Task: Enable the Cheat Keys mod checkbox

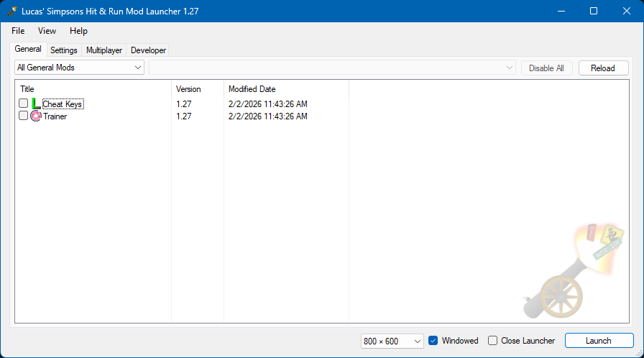Action: point(24,104)
